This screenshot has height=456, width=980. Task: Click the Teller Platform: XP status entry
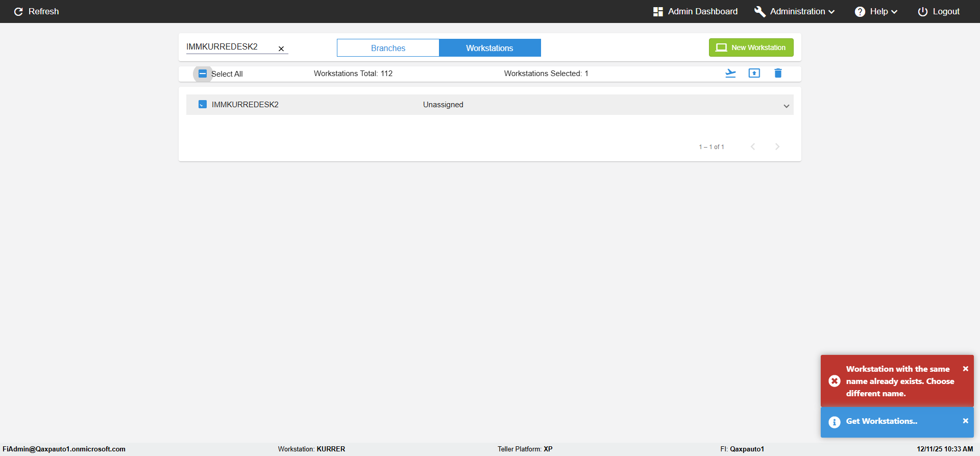(x=525, y=449)
